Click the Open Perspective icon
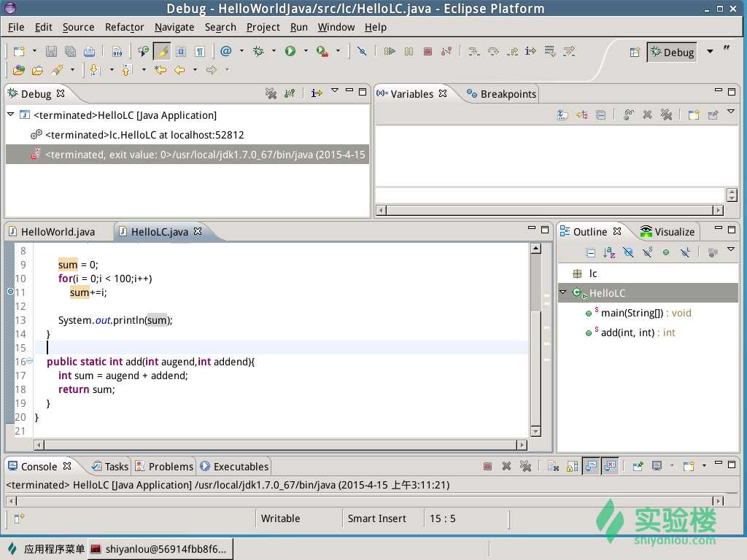This screenshot has height=560, width=747. click(635, 52)
